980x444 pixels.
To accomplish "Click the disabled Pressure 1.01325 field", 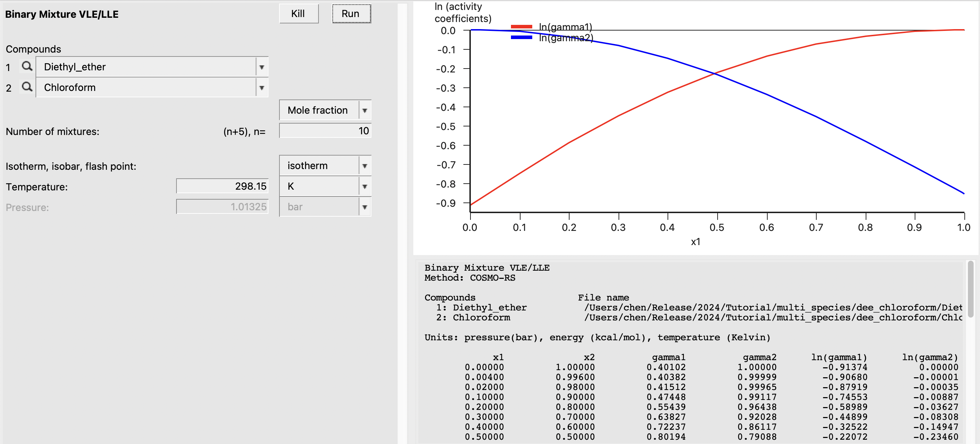I will click(222, 207).
